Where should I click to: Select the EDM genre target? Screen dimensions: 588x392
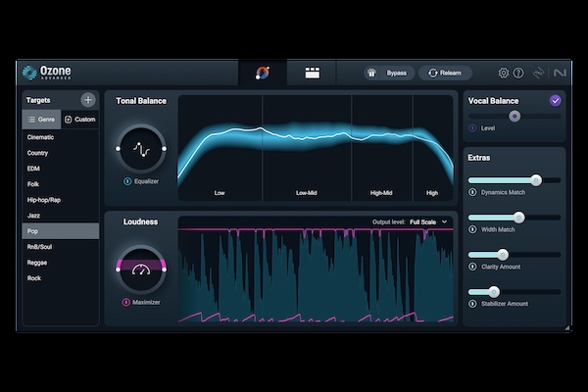click(x=61, y=169)
